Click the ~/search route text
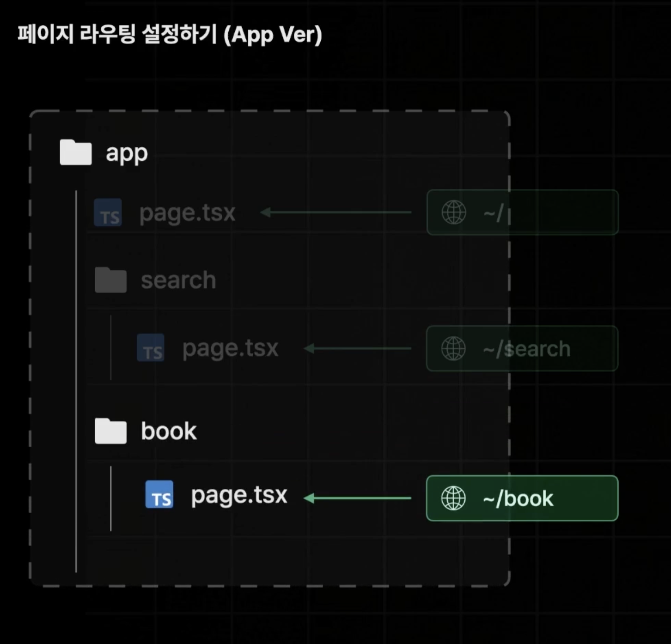This screenshot has width=671, height=644. click(x=526, y=349)
